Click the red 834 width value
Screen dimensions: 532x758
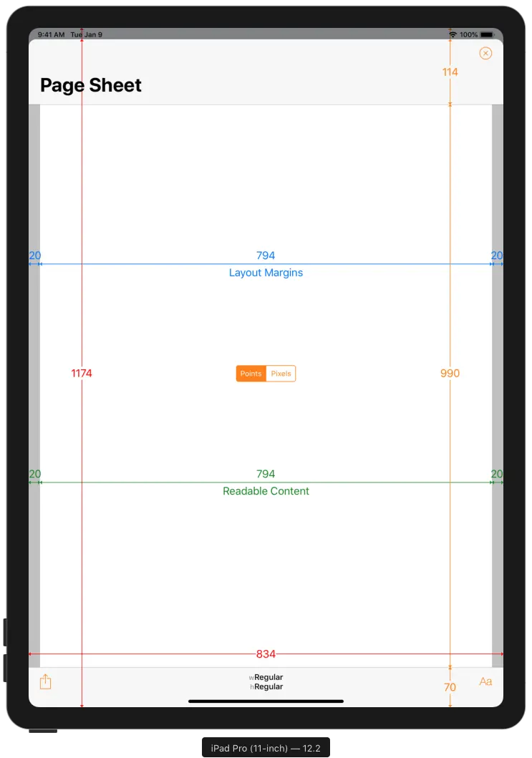(x=266, y=654)
